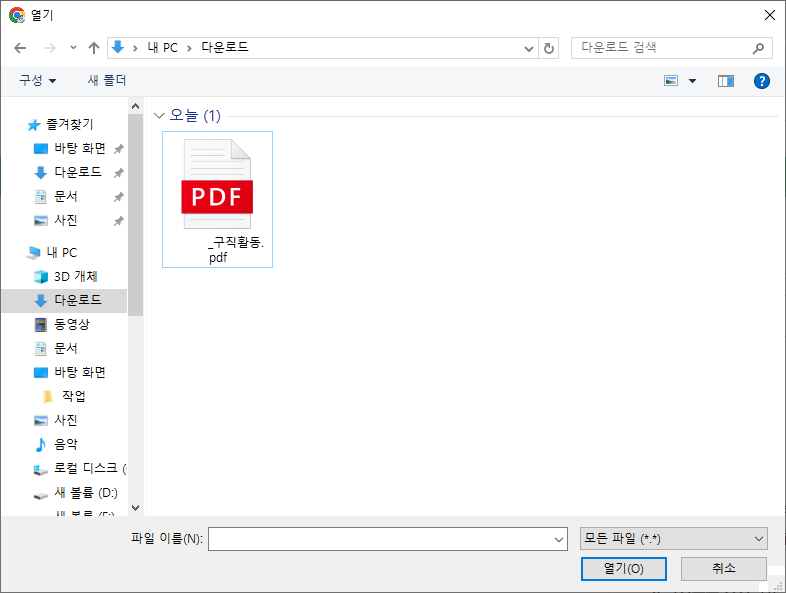
Task: Create a folder with 새 폴더
Action: (x=107, y=80)
